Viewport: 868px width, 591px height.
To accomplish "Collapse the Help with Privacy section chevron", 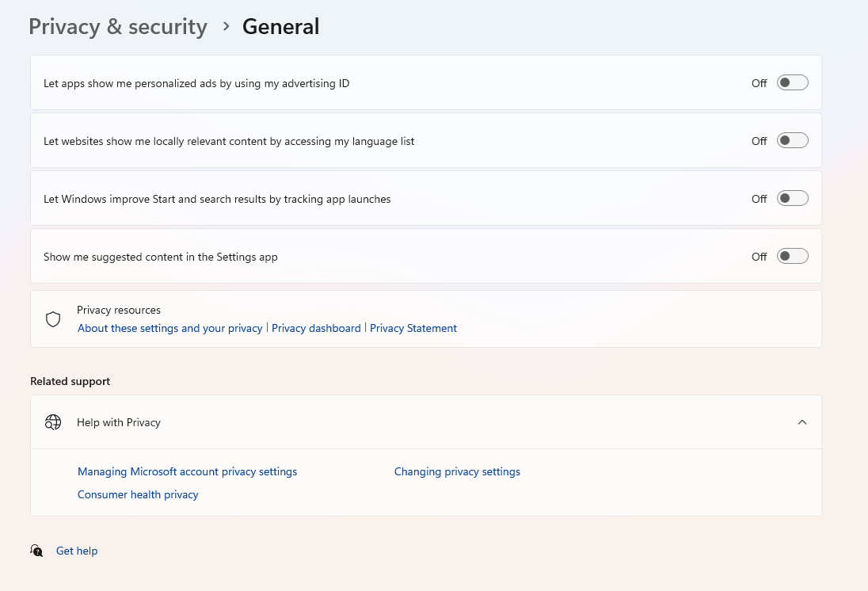I will point(802,422).
